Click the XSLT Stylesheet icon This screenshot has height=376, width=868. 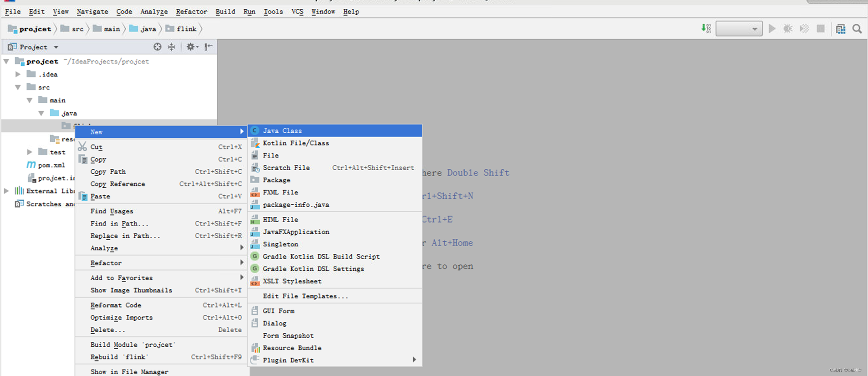click(x=255, y=281)
